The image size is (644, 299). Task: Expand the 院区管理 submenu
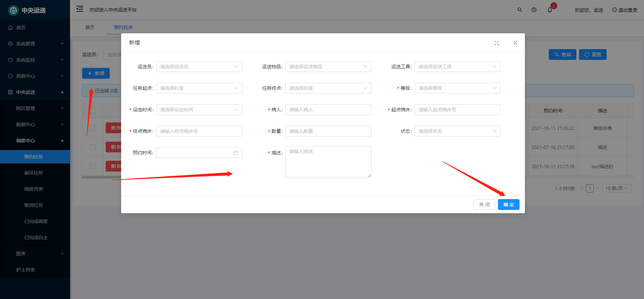pyautogui.click(x=35, y=108)
